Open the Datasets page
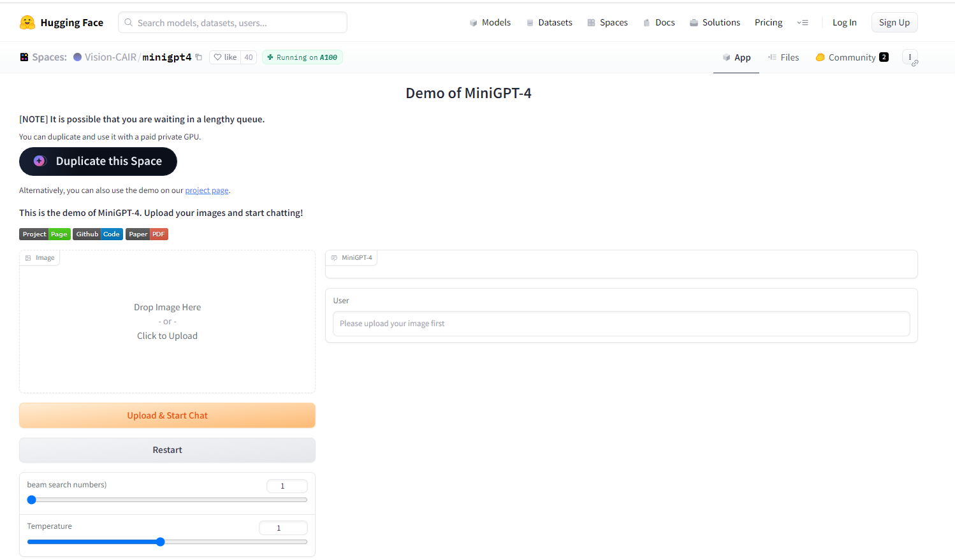 (549, 22)
